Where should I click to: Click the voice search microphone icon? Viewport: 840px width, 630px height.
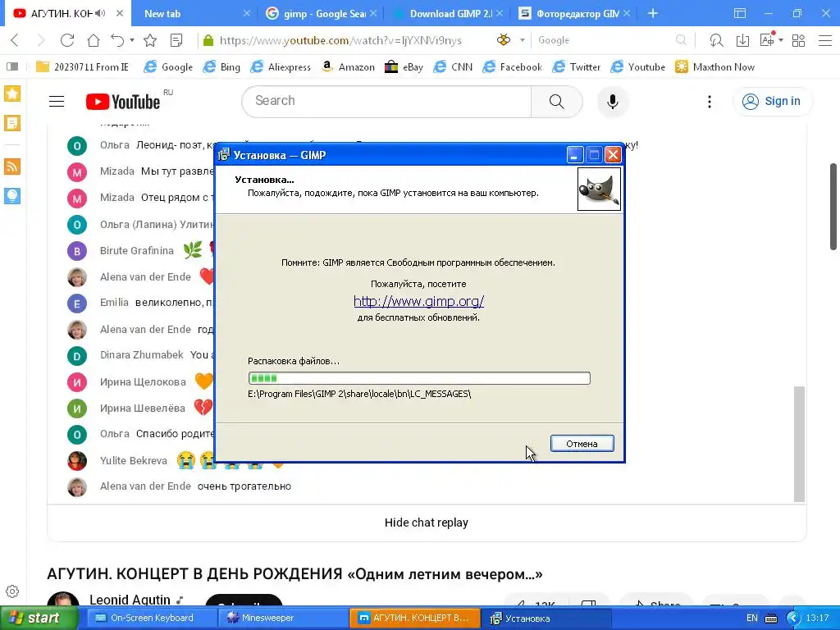pyautogui.click(x=612, y=101)
